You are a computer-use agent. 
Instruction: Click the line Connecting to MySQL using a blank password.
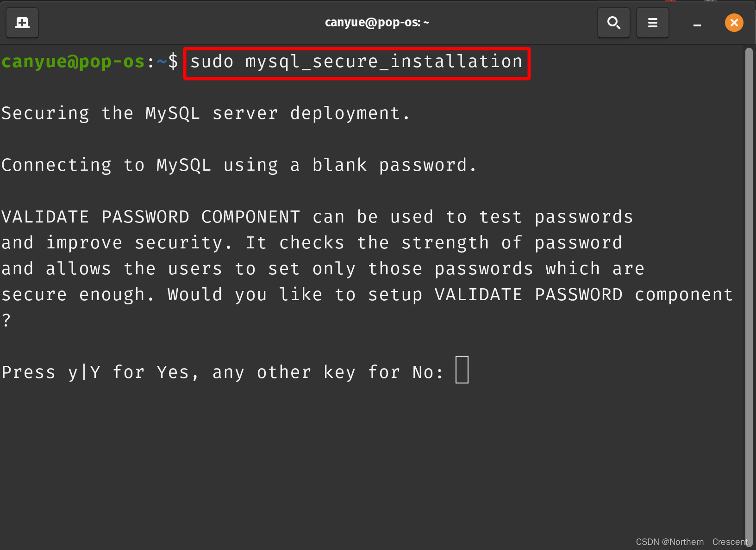tap(238, 165)
